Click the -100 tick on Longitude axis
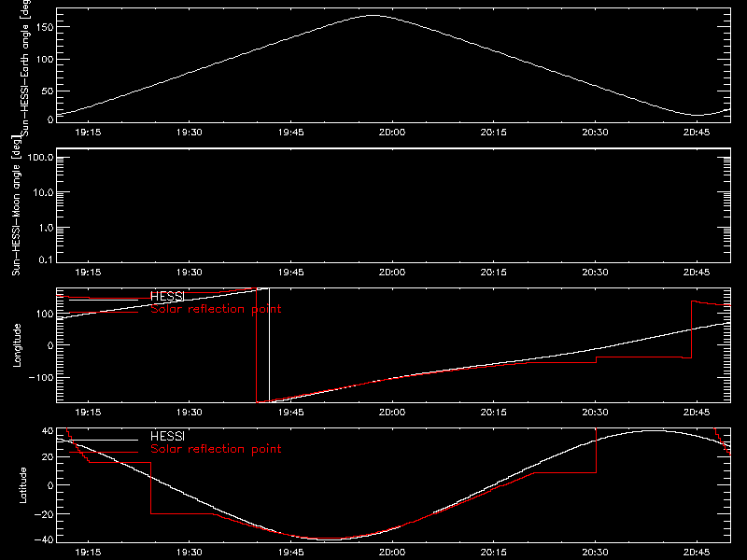747x560 pixels. click(41, 377)
